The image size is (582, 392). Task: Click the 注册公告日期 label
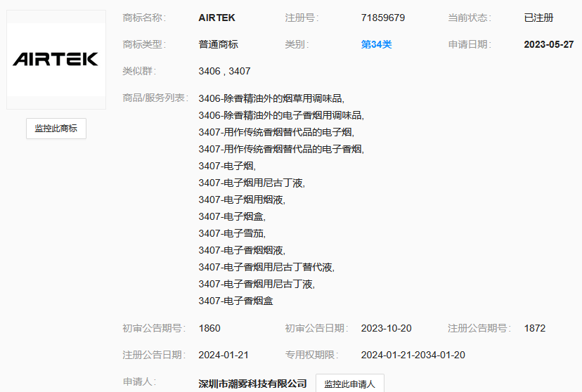(x=154, y=355)
